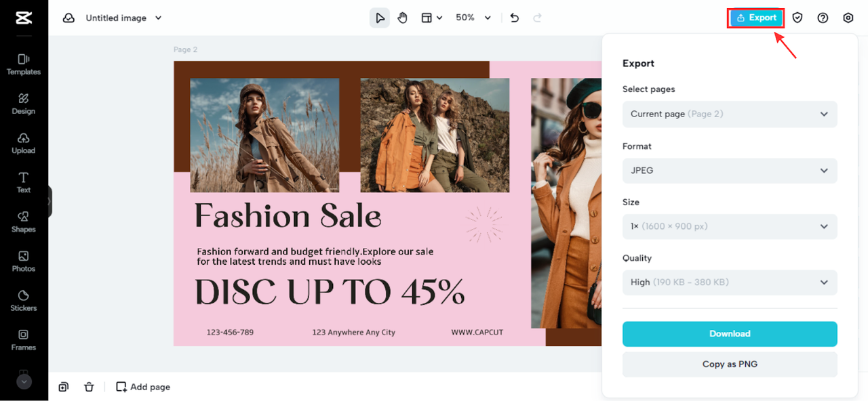Undo the last action
The width and height of the screenshot is (868, 403).
pos(515,18)
